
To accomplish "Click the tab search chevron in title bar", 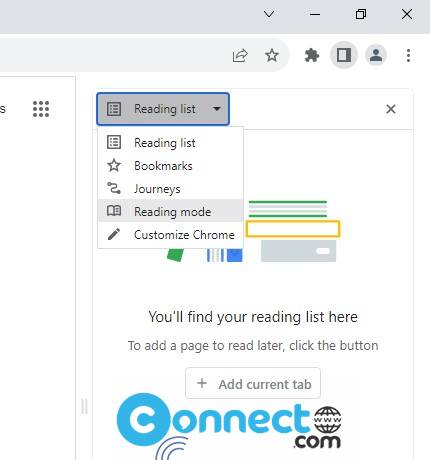I will [x=269, y=14].
